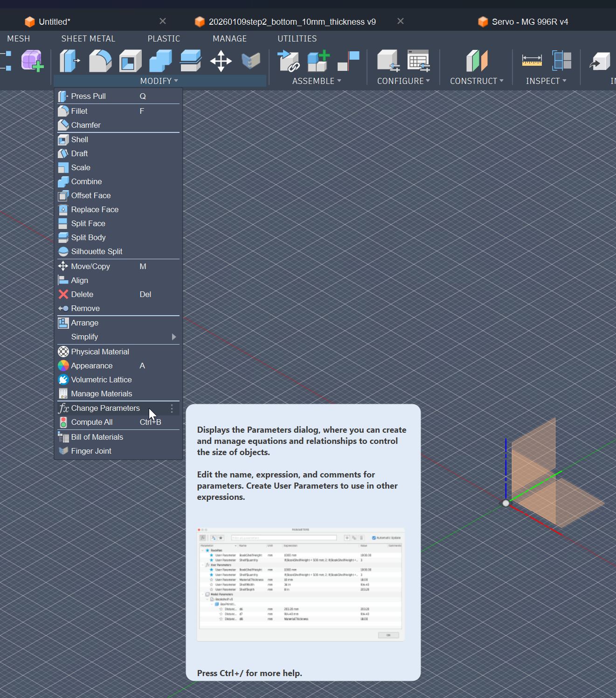The height and width of the screenshot is (698, 616).
Task: Open the ASSEMBLE dropdown
Action: coord(317,81)
